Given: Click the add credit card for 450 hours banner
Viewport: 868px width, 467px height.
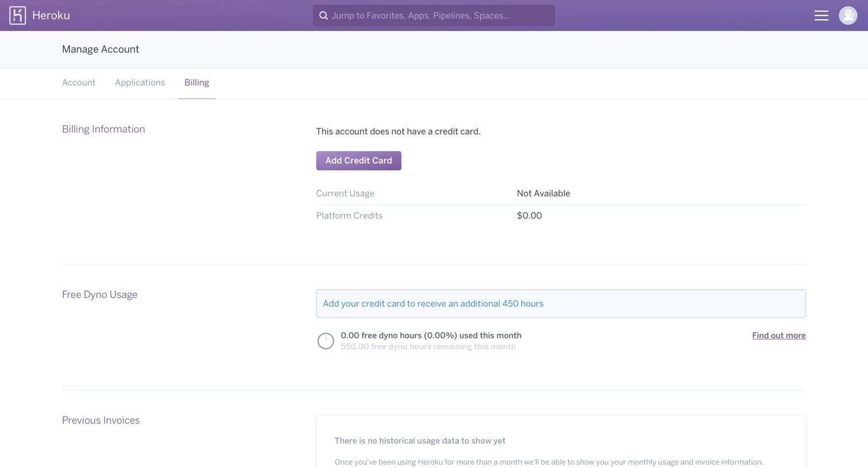Looking at the screenshot, I should click(561, 303).
